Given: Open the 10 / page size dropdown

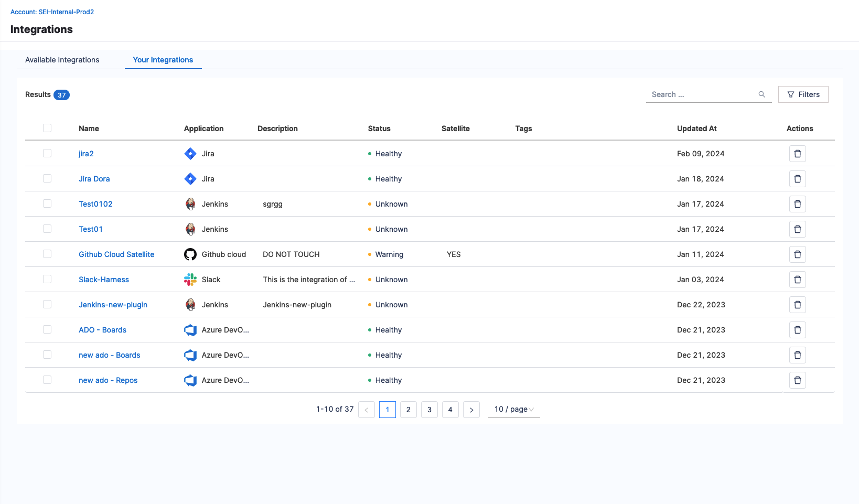Looking at the screenshot, I should coord(513,409).
